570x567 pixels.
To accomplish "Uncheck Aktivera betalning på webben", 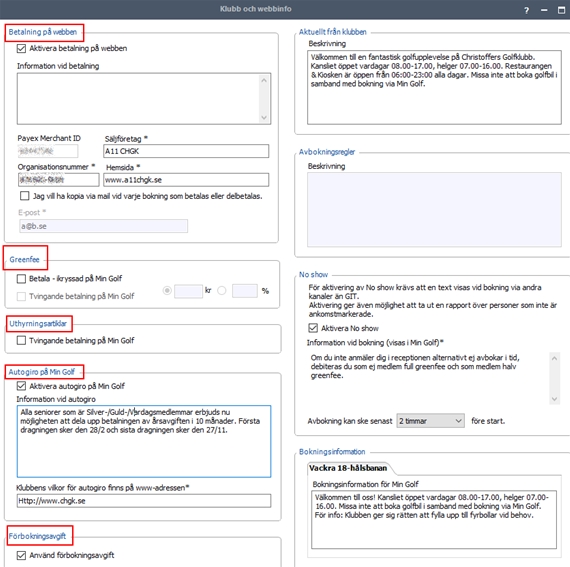I will click(21, 48).
